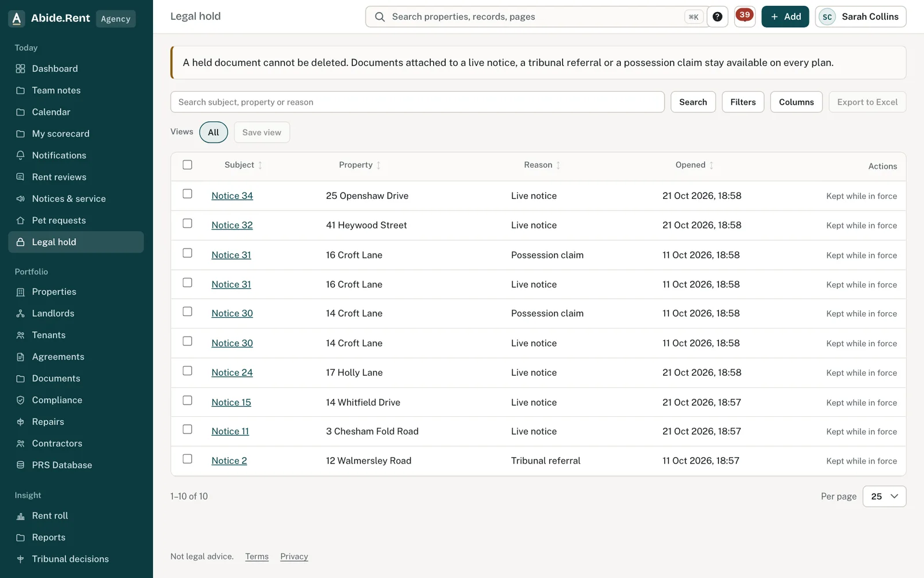
Task: Open Rent reviews in sidebar
Action: (76, 177)
